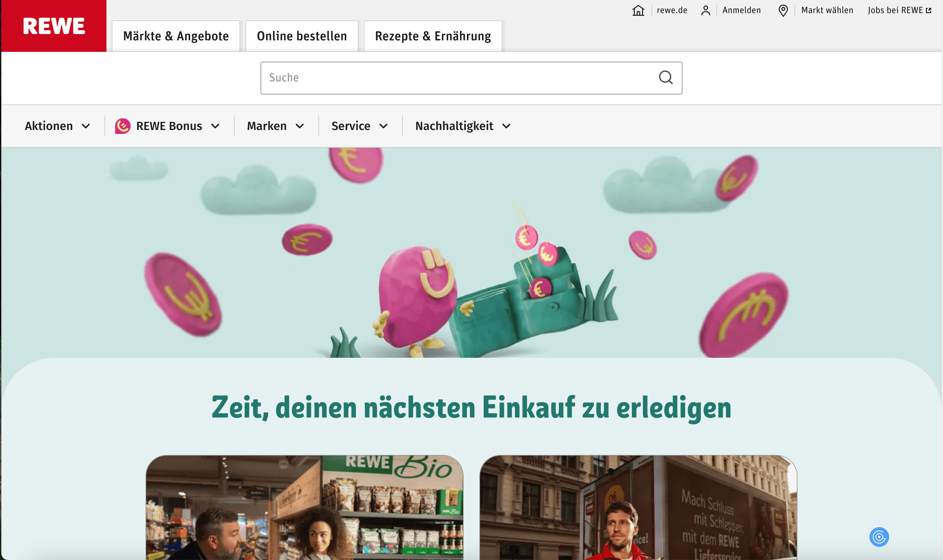This screenshot has width=943, height=560.
Task: Click the Anmelden link
Action: pos(741,11)
